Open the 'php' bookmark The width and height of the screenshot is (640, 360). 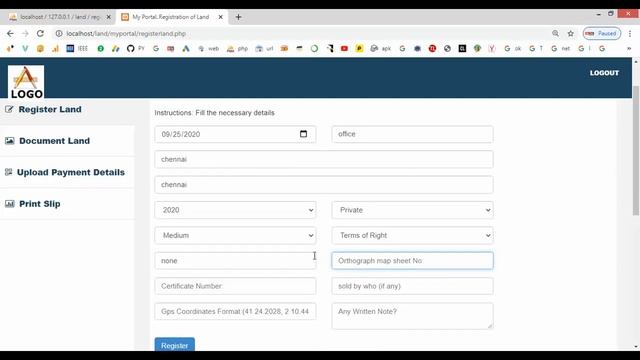[238, 49]
